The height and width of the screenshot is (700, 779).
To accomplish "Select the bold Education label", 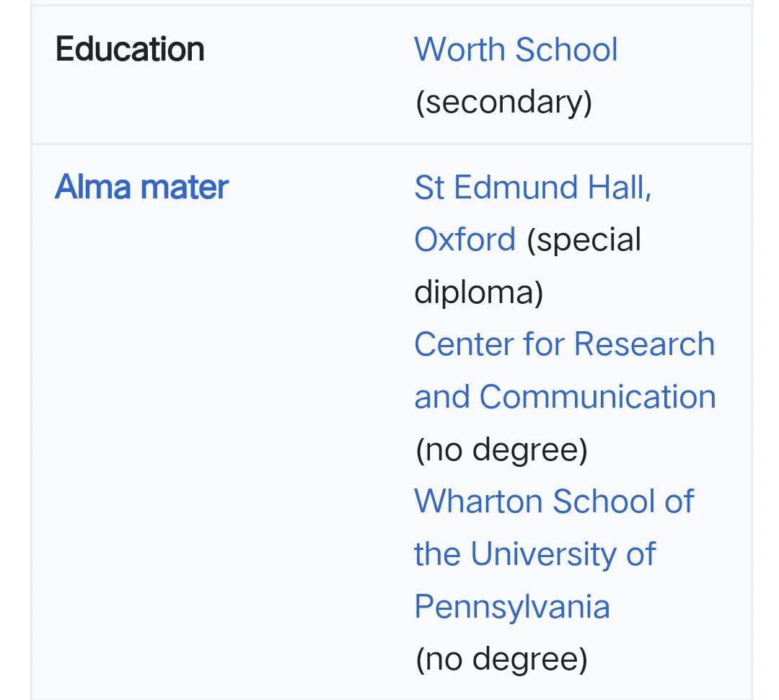I will point(130,50).
